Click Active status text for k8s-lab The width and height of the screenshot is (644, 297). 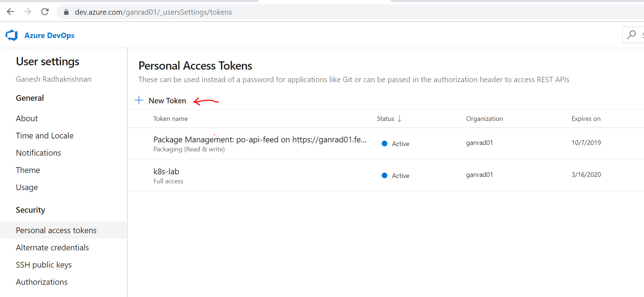point(401,176)
